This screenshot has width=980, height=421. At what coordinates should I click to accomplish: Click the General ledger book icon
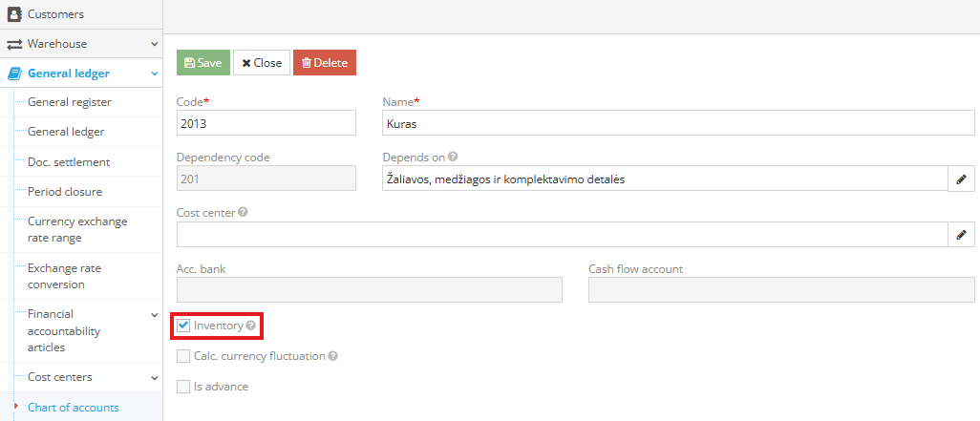[x=14, y=73]
